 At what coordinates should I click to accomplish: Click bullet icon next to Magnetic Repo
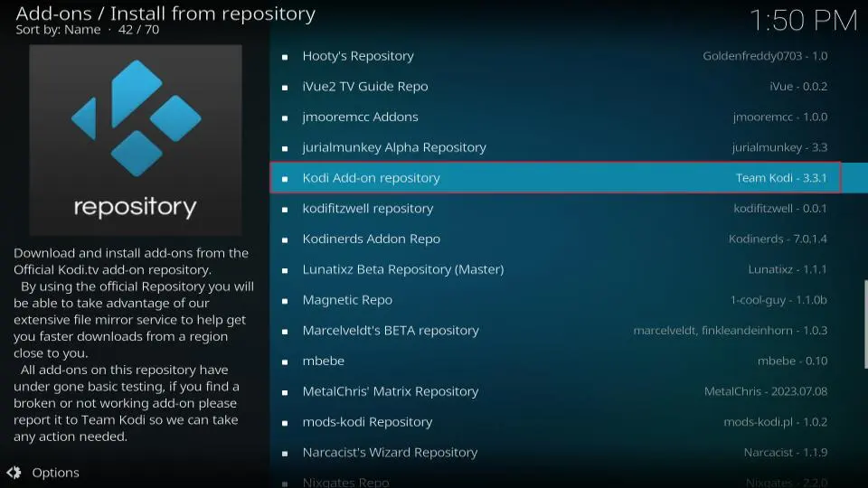[285, 301]
